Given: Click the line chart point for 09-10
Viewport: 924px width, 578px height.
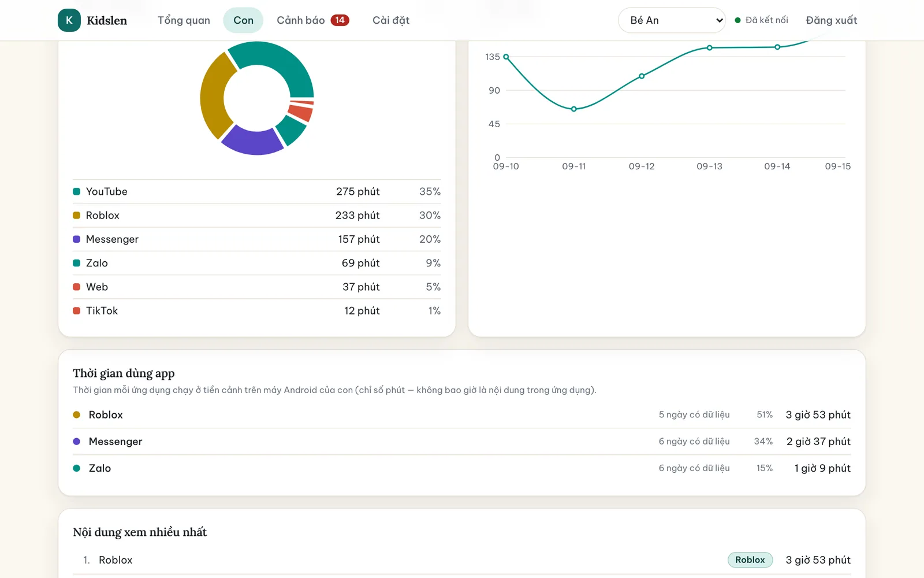Looking at the screenshot, I should tap(506, 57).
